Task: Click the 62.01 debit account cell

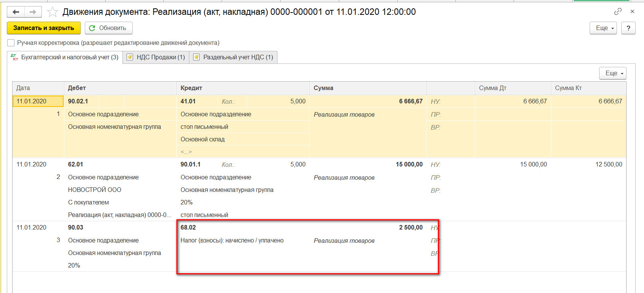Action: [x=76, y=165]
